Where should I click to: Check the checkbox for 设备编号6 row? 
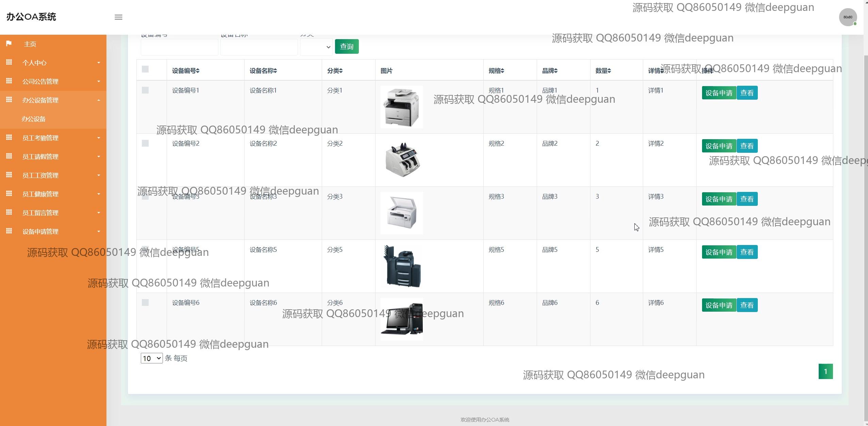point(145,302)
